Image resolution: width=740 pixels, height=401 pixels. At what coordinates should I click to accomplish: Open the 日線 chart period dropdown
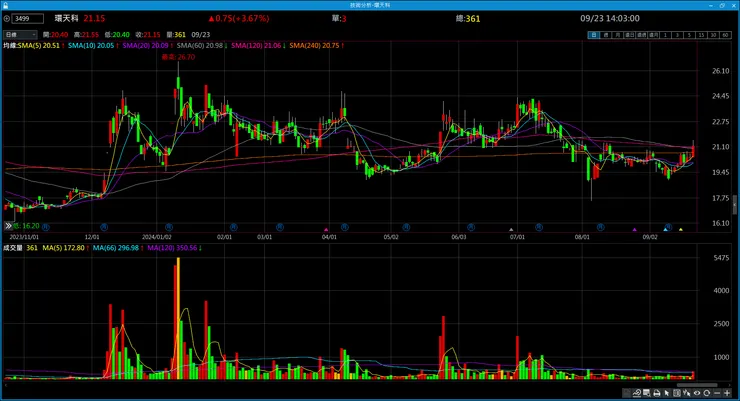click(20, 34)
